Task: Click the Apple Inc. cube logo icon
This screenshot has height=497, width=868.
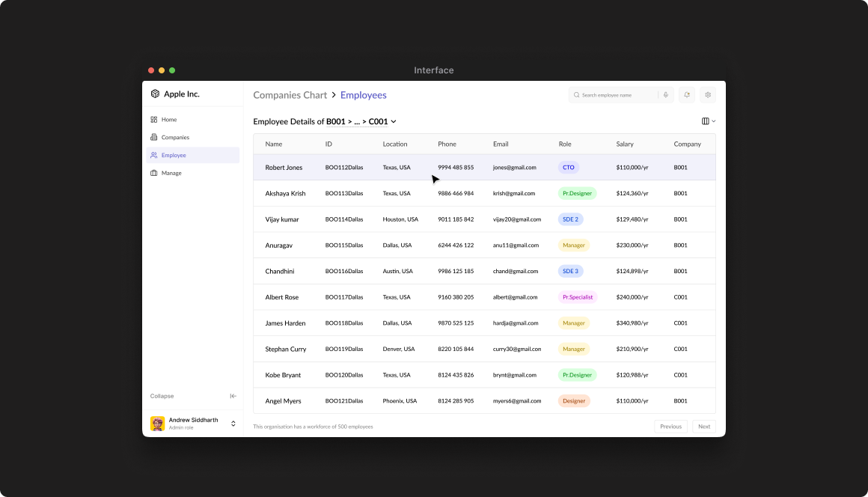Action: pos(155,94)
